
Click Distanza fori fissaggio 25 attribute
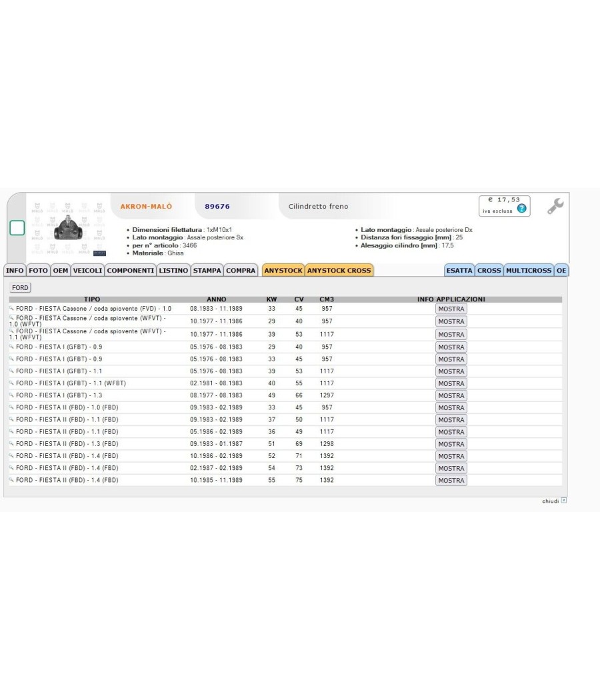pyautogui.click(x=411, y=237)
